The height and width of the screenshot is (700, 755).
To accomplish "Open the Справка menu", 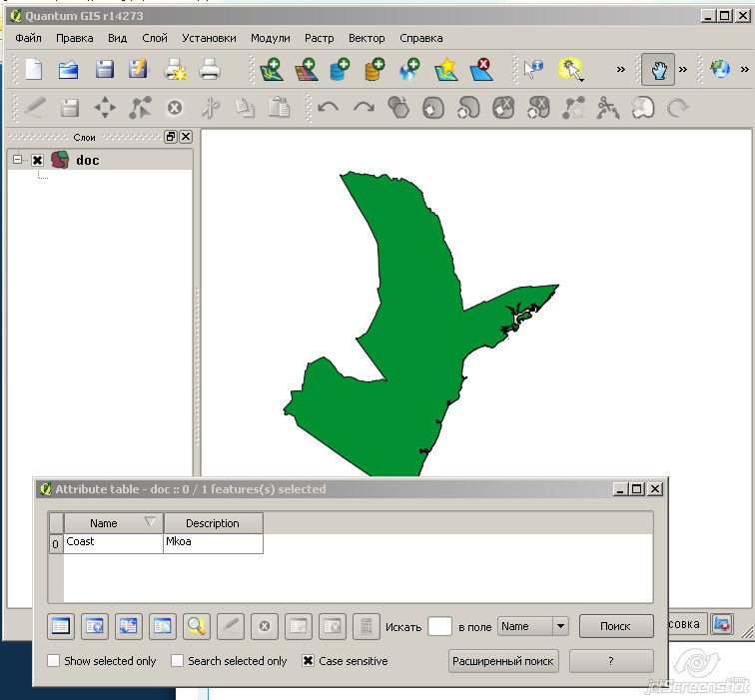I will pyautogui.click(x=421, y=38).
